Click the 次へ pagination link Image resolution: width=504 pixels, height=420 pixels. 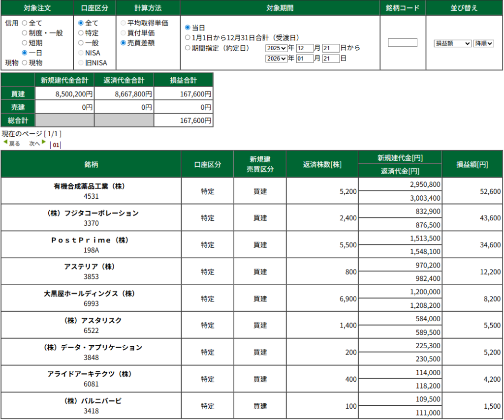(x=34, y=144)
